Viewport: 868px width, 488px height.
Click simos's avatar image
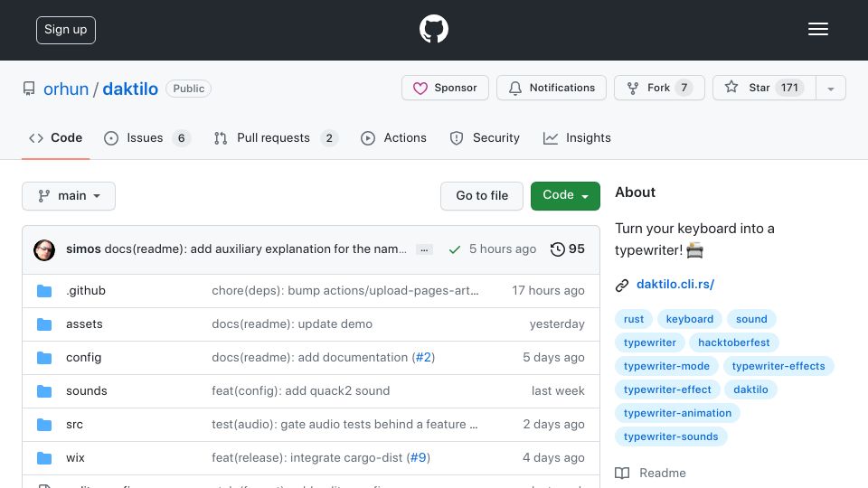point(44,250)
